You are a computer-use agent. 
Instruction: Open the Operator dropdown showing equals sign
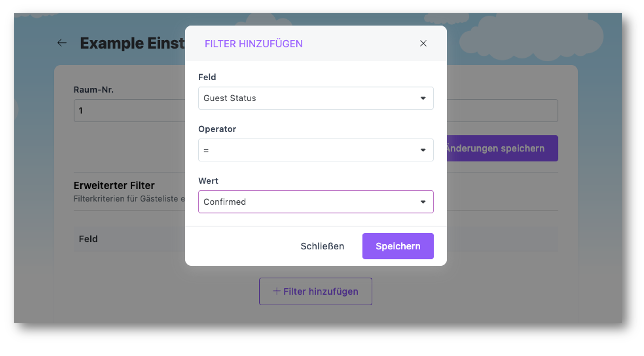316,150
